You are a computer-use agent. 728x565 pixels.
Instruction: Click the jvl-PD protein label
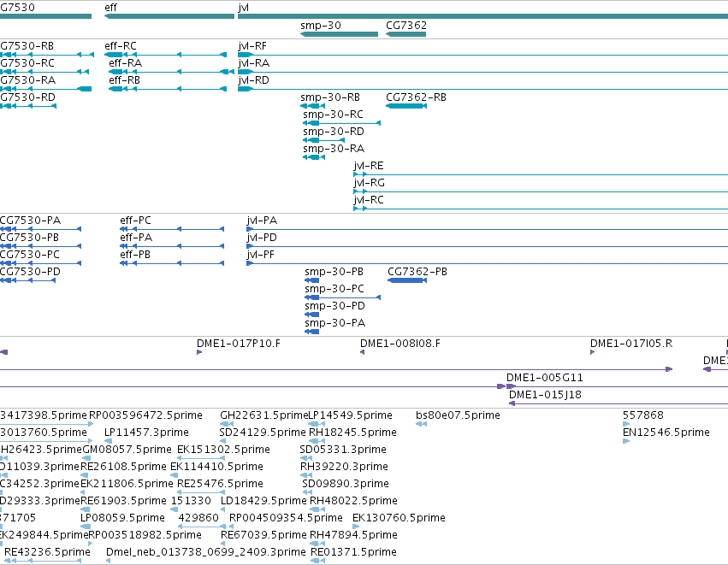tap(262, 238)
